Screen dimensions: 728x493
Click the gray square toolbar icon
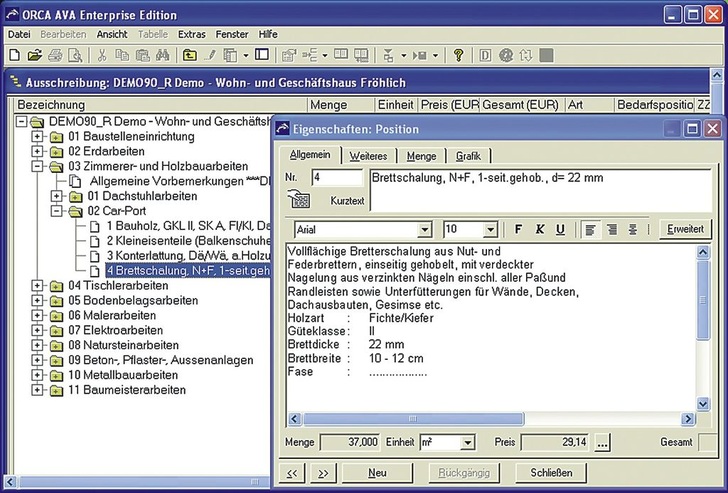click(x=546, y=55)
